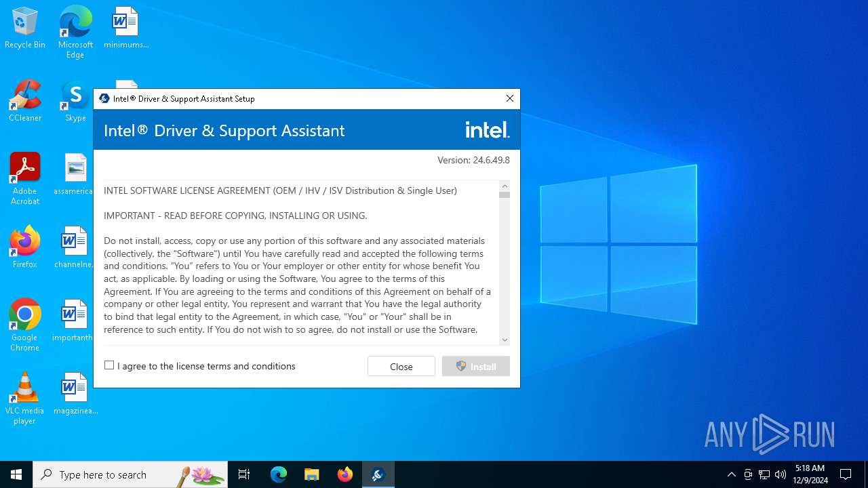Select the Microsoft Edge desktop shortcut
868x488 pixels.
click(75, 33)
